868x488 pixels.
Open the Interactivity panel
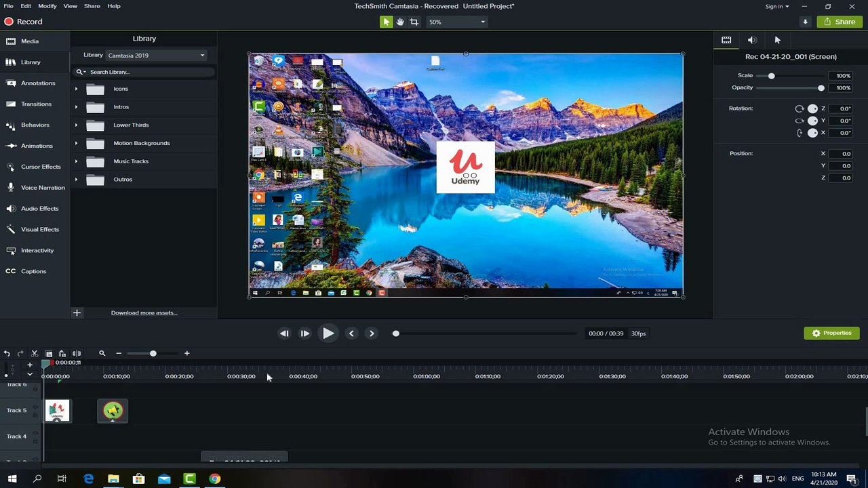tap(35, 251)
